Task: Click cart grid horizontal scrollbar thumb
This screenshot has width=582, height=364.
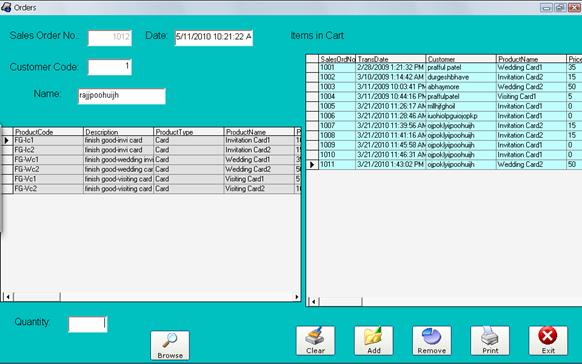Action: coord(341,302)
